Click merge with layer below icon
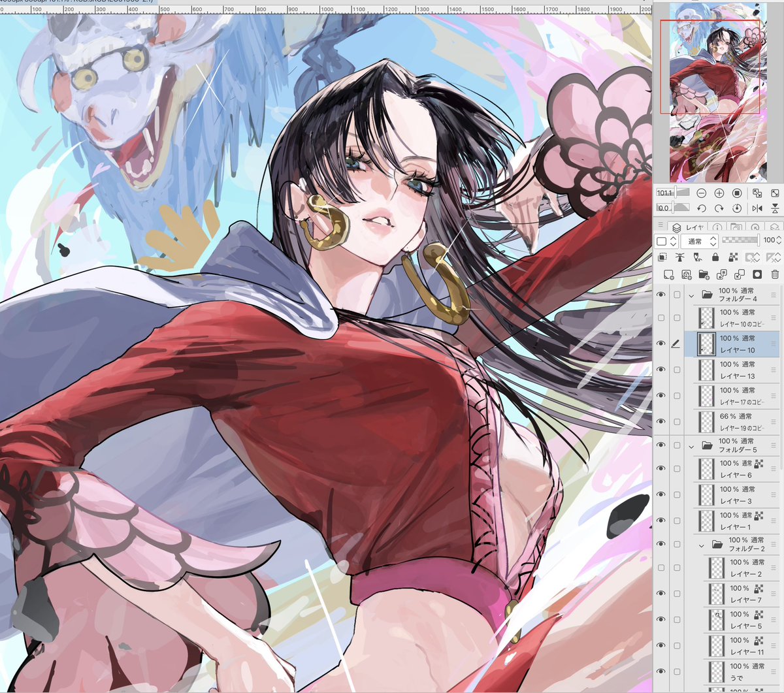784x693 pixels. click(740, 275)
